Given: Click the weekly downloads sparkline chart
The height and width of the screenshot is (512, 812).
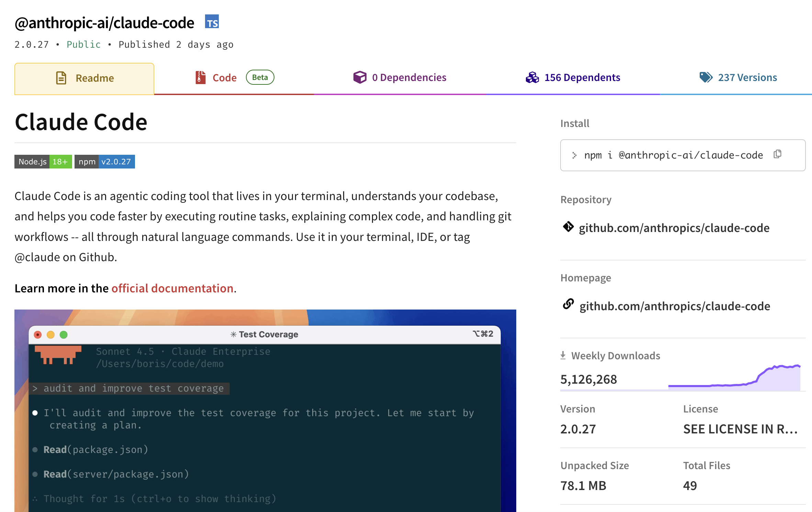Looking at the screenshot, I should pos(734,378).
